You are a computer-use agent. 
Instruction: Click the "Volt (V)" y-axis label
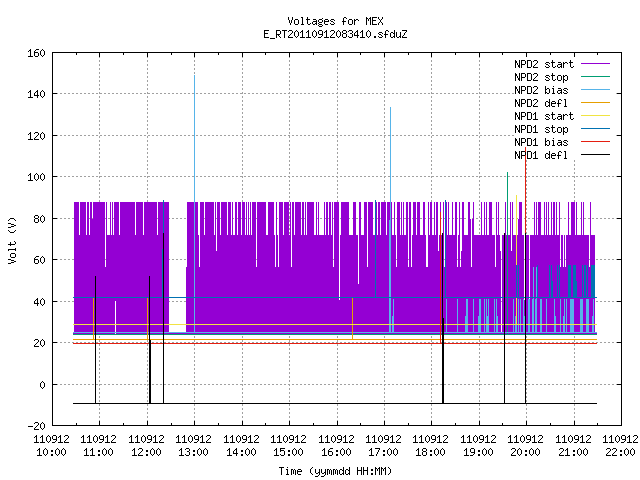pos(12,240)
